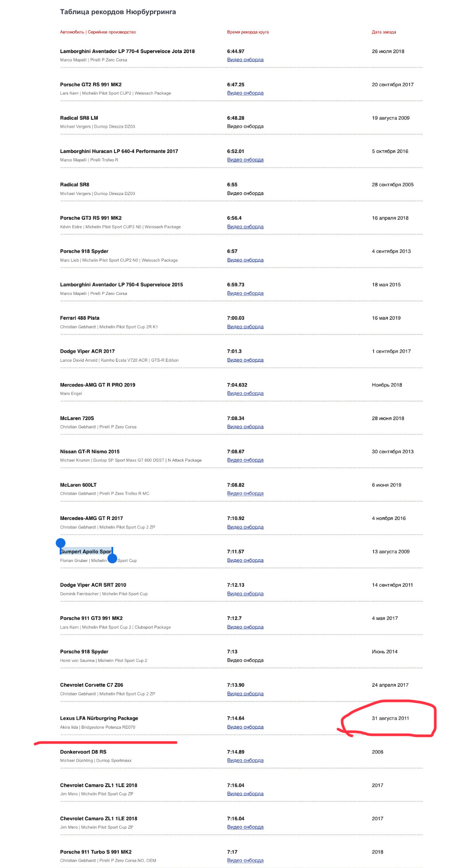Open video link for Mercedes-AMG GT R PRO

pos(245,393)
